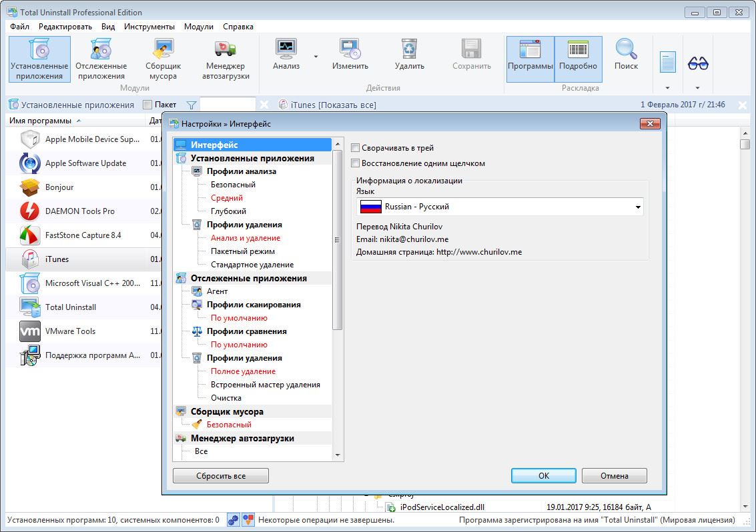Viewport: 756px width, 532px height.
Task: Select Стандартное удаление tree item
Action: coord(252,265)
